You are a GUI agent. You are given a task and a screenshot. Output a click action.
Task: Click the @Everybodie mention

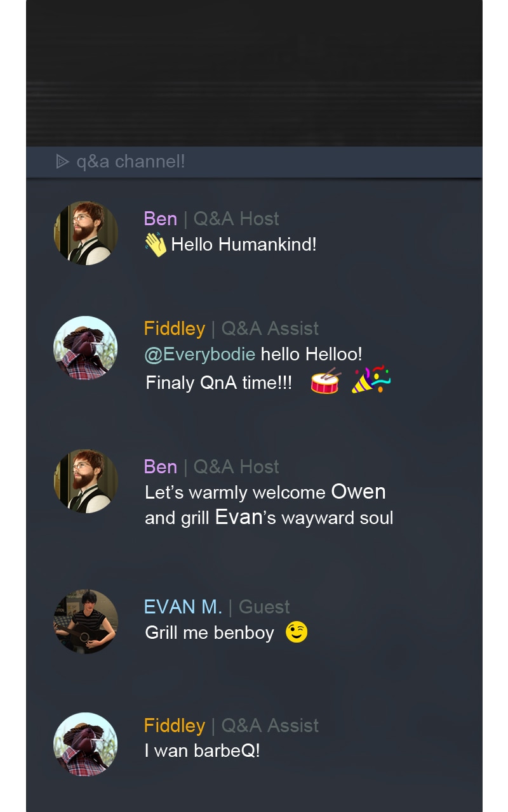point(200,354)
